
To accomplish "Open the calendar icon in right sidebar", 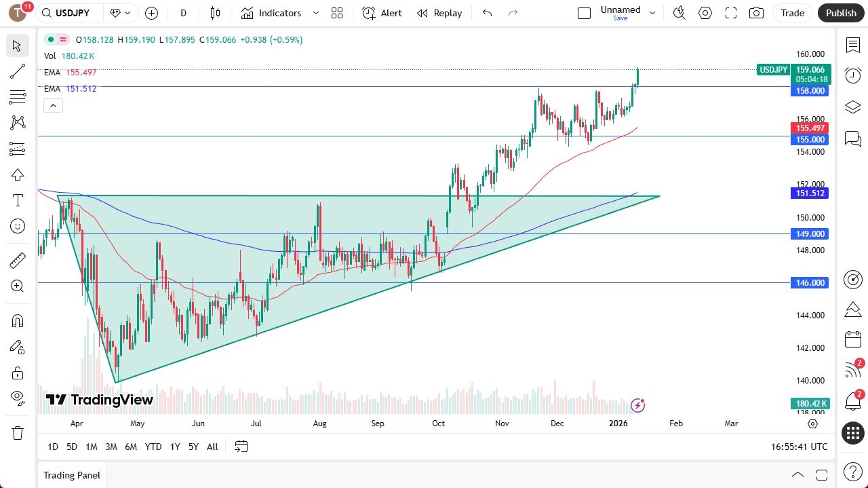I will pyautogui.click(x=852, y=339).
